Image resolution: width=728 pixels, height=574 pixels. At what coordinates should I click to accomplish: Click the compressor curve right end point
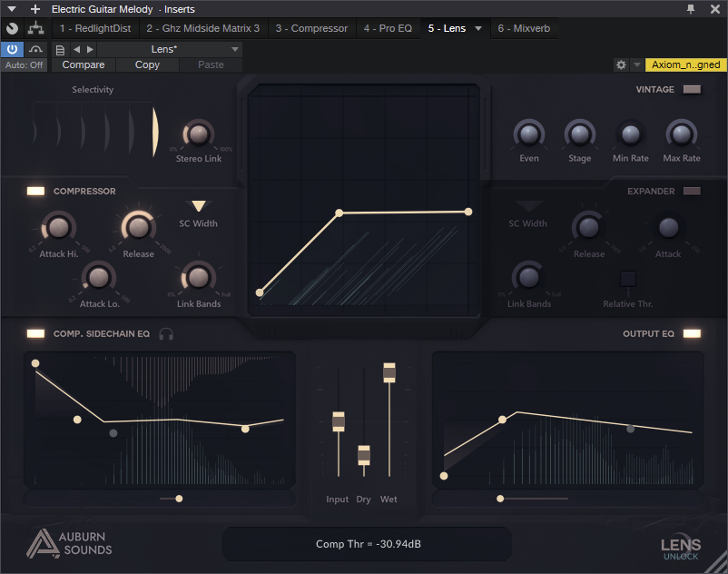point(468,212)
